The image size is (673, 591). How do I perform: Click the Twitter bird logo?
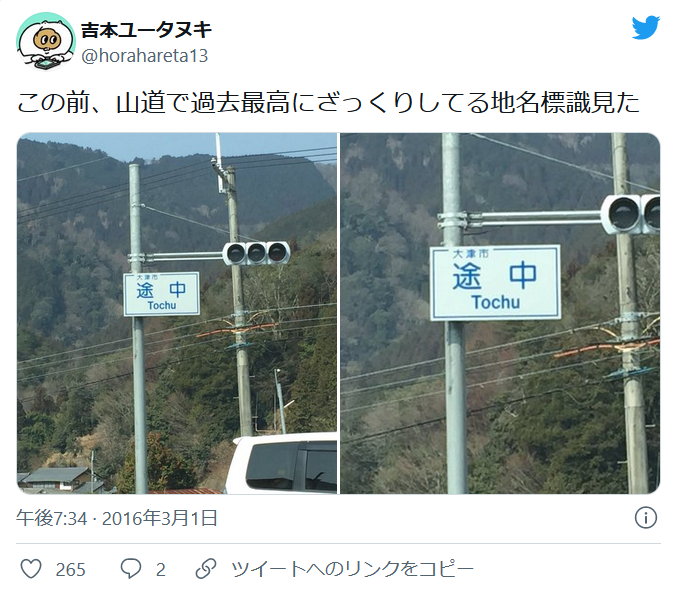(646, 27)
